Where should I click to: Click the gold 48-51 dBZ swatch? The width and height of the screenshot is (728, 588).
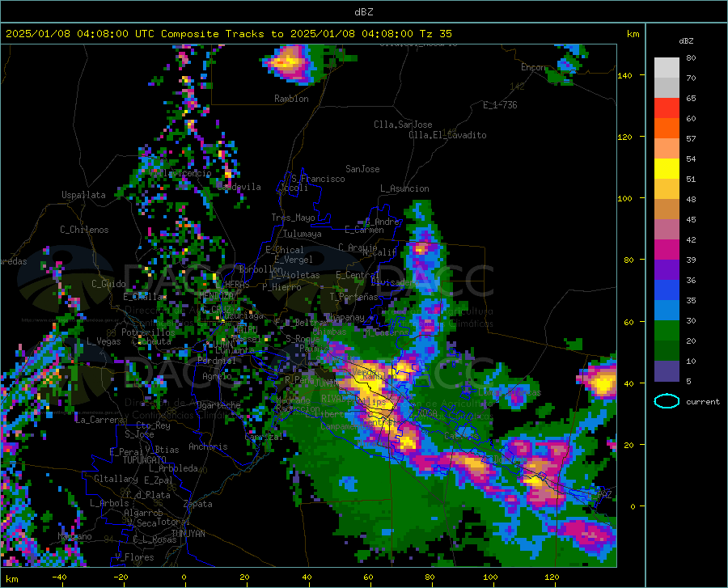(667, 189)
